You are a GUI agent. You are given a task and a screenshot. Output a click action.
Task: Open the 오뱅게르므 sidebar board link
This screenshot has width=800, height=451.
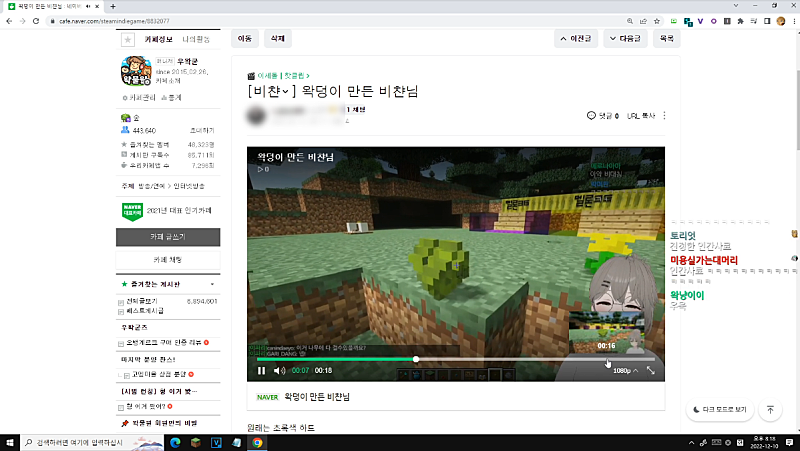(164, 343)
